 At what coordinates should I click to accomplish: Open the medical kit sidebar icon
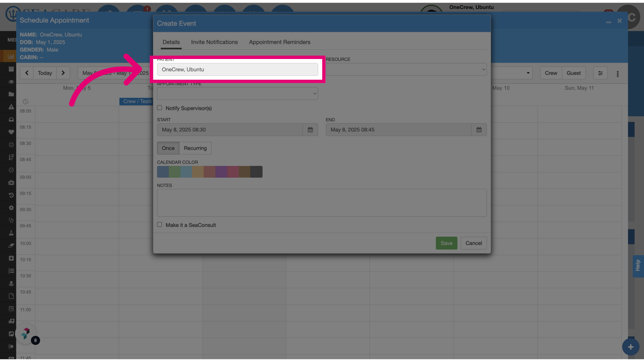click(11, 183)
